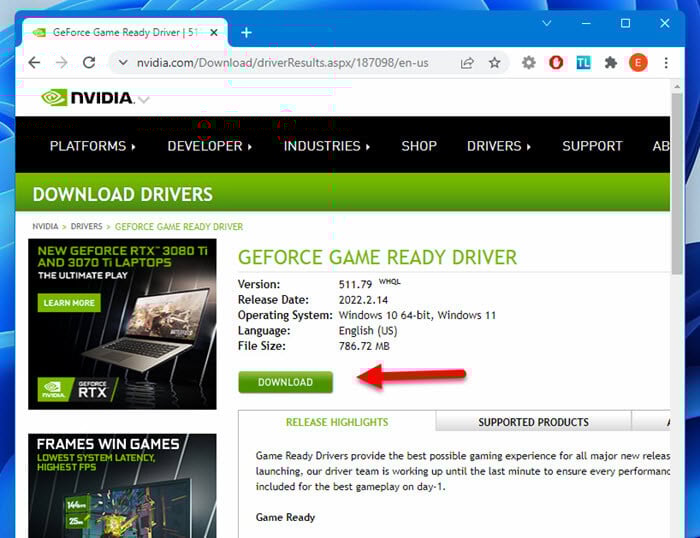
Task: Maximize the browser window
Action: pyautogui.click(x=625, y=23)
